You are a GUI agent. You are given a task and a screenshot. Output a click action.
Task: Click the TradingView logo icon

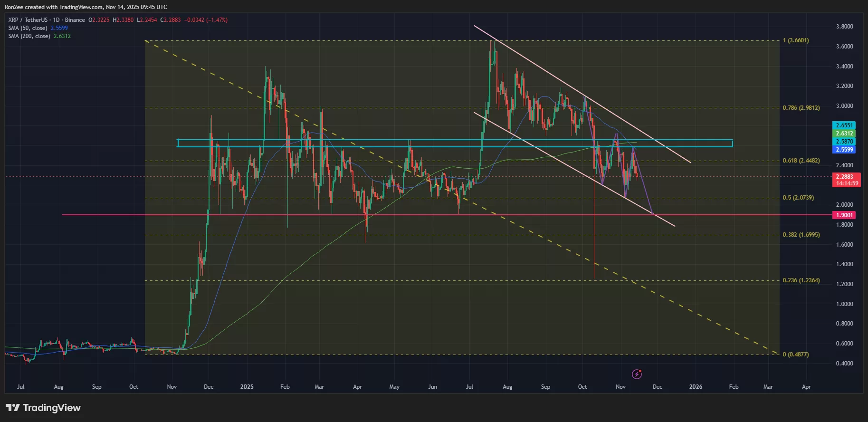(13, 408)
